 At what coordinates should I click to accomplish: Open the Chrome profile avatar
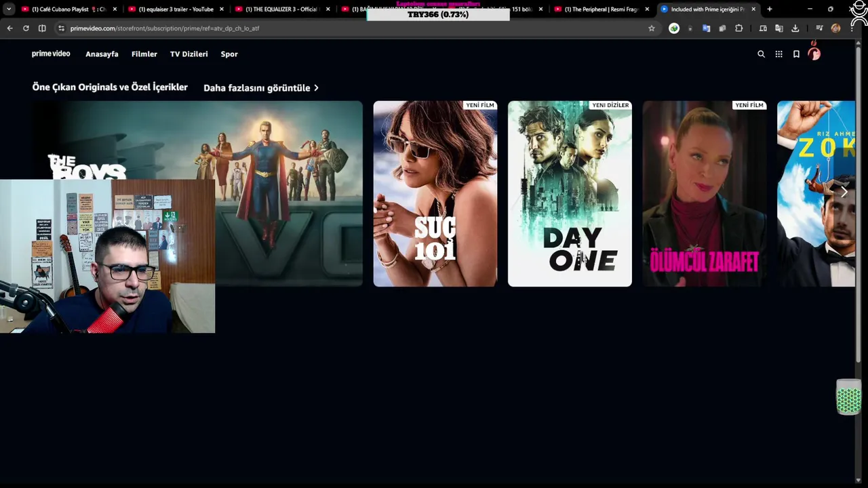point(835,28)
